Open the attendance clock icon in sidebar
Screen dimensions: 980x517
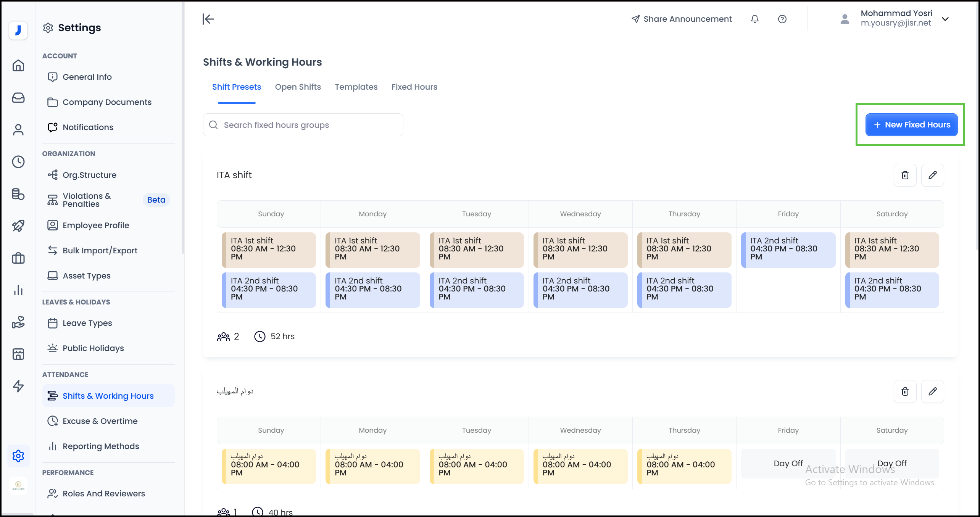(x=18, y=162)
